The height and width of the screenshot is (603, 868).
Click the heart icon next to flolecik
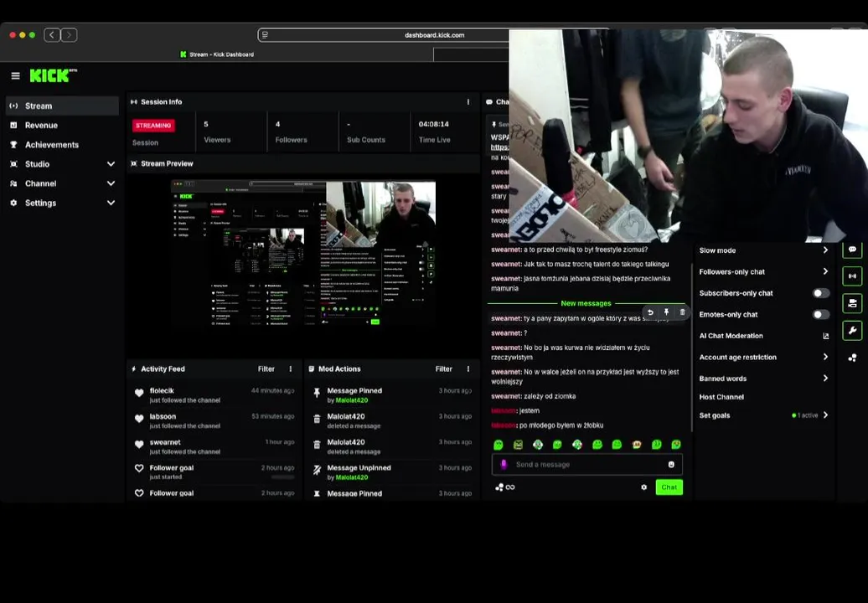point(139,394)
